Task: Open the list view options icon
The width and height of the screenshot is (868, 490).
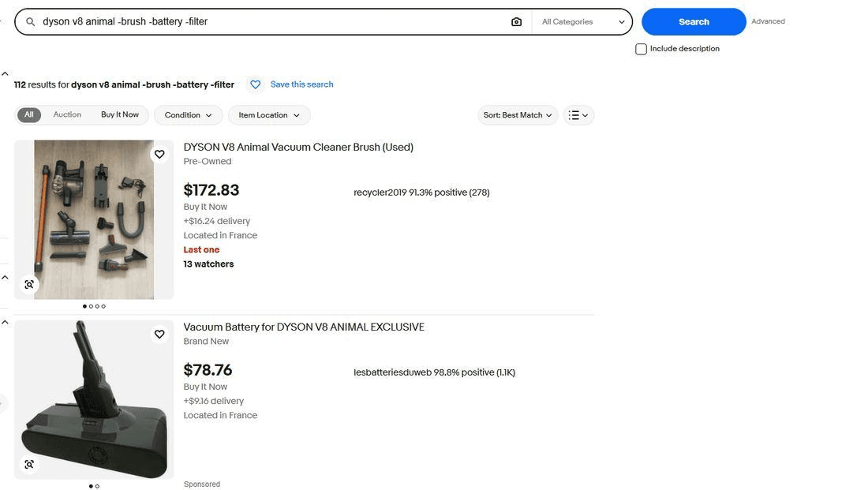Action: point(578,115)
